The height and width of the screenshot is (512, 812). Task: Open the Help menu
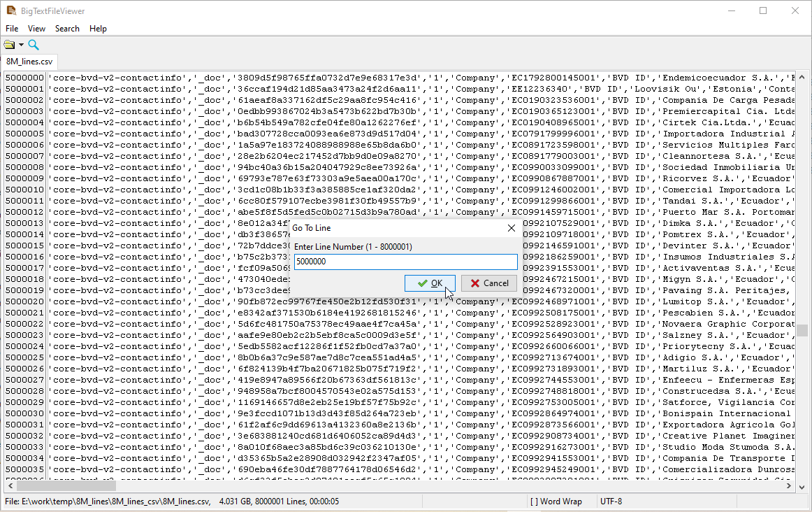click(x=98, y=29)
